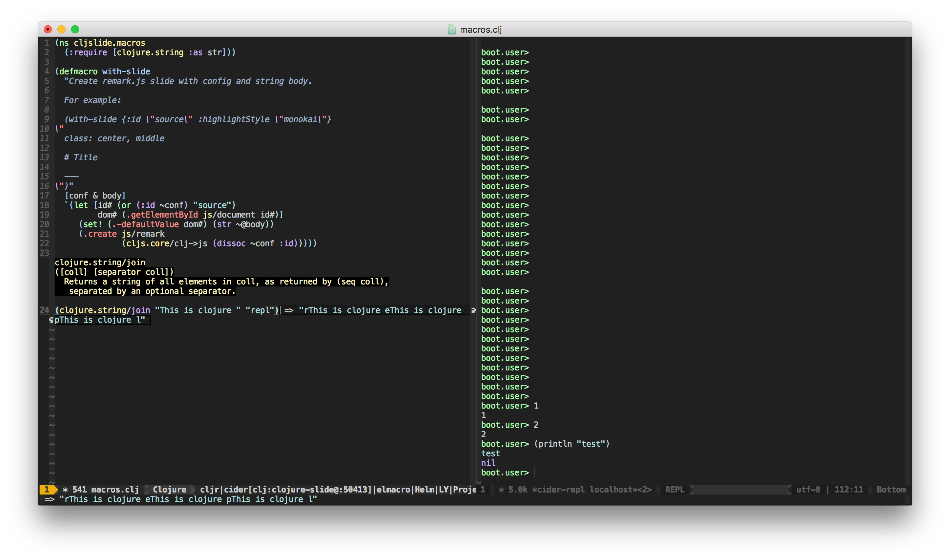Click the defmacro keyword on line 4
Viewport: 950px width, 560px height.
click(x=78, y=71)
